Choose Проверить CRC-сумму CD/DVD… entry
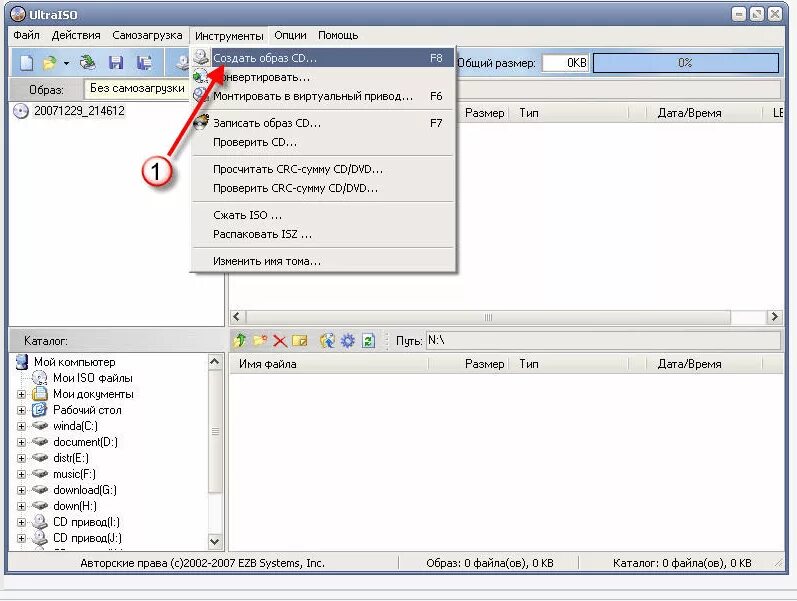 pos(323,188)
